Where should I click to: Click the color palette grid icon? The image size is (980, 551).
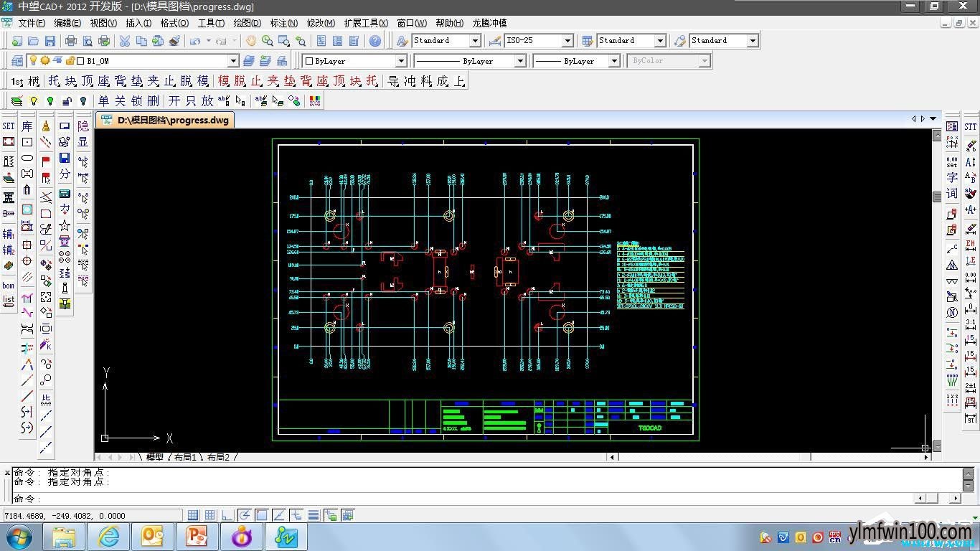[315, 101]
